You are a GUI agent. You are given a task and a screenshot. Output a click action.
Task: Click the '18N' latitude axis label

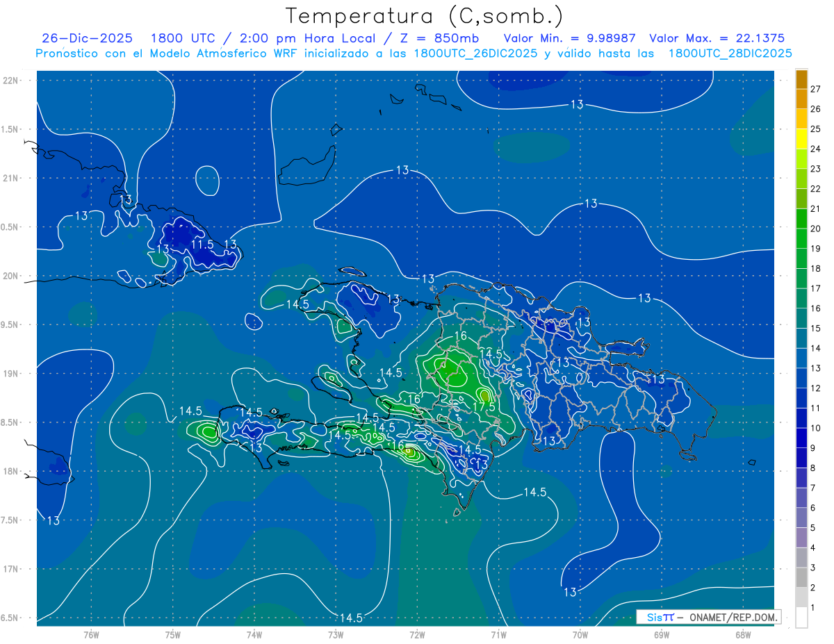[12, 471]
